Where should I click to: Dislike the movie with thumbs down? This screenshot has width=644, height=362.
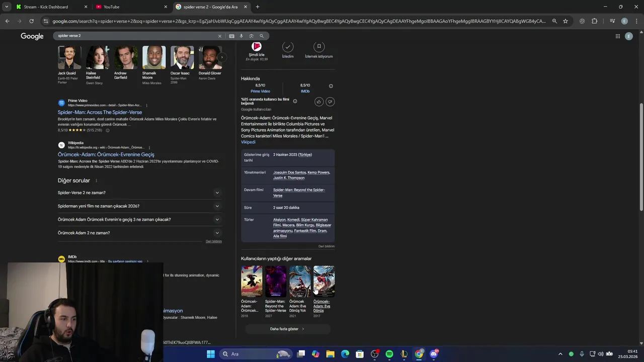(x=330, y=102)
